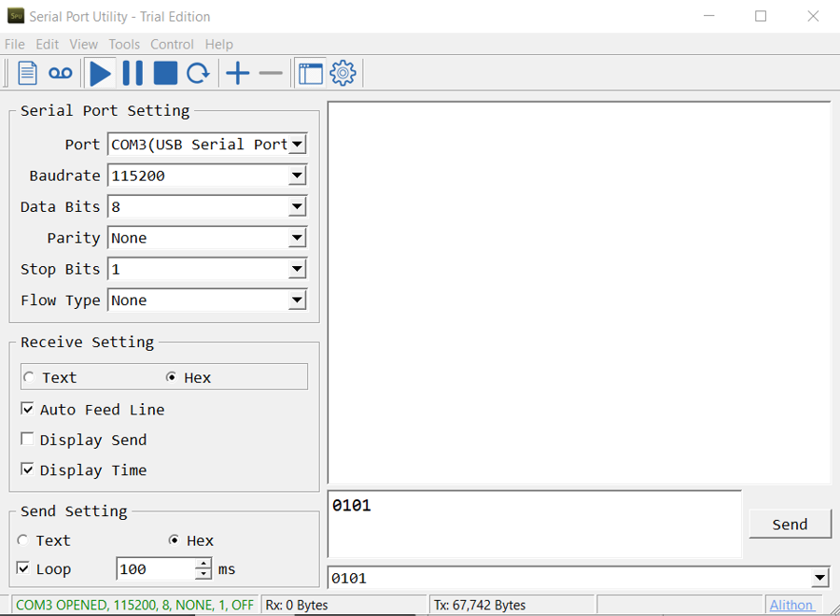Screen dimensions: 840x616
Task: Open the send history dropdown
Action: (x=819, y=578)
